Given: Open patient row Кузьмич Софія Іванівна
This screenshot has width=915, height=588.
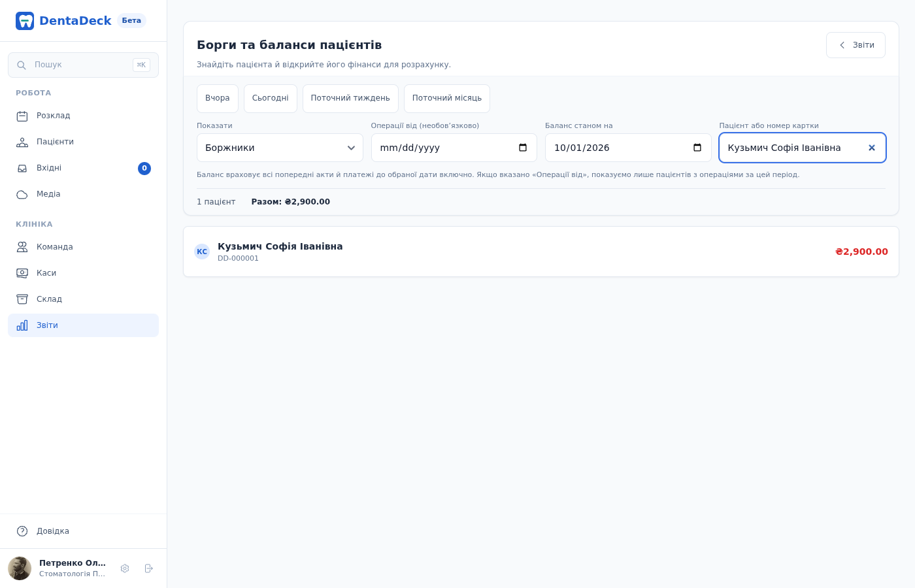Looking at the screenshot, I should coord(541,252).
